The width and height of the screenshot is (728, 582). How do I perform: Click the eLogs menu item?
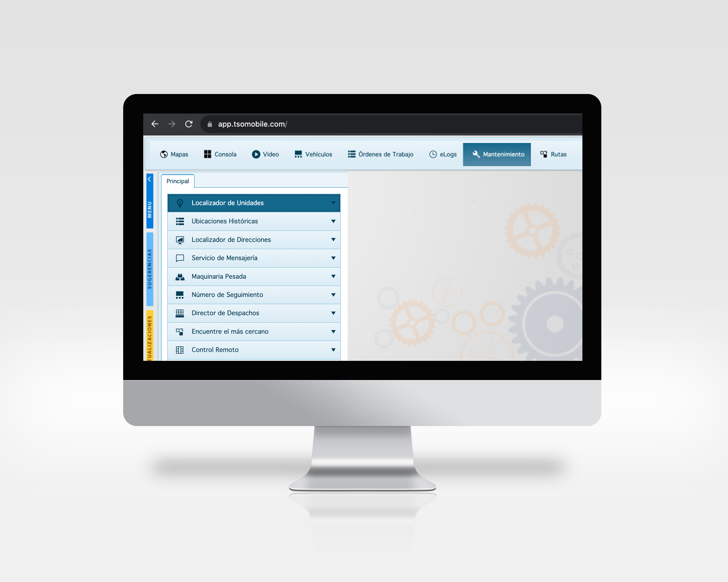[x=442, y=155]
